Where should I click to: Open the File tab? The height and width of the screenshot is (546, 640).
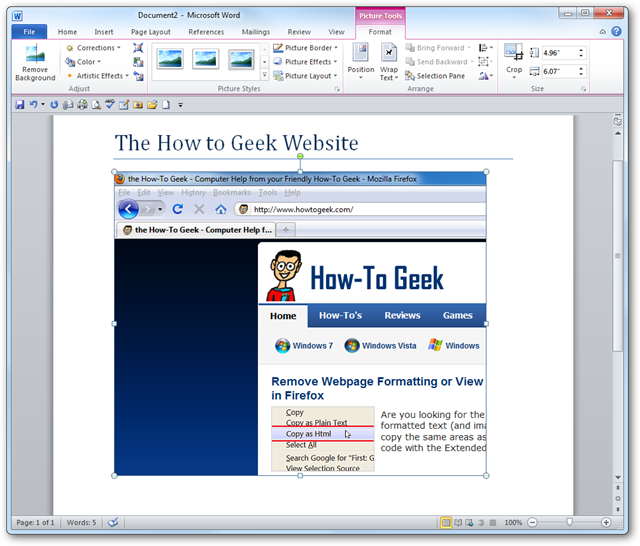click(29, 32)
